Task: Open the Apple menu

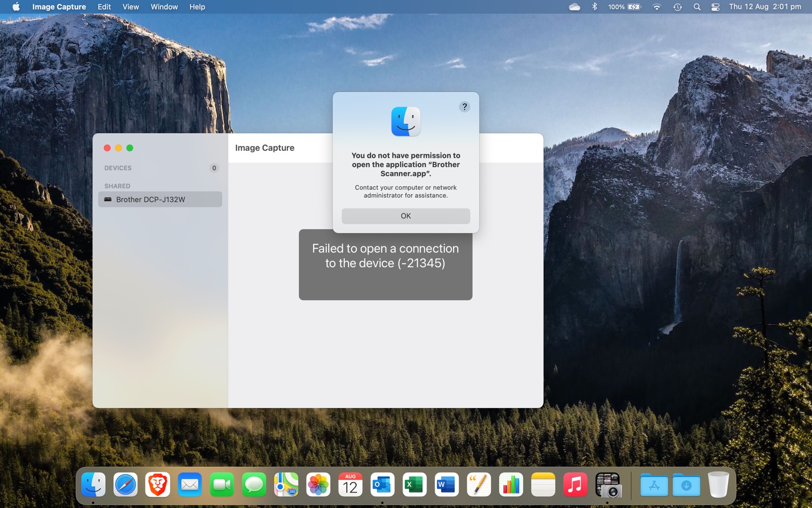Action: pos(16,7)
